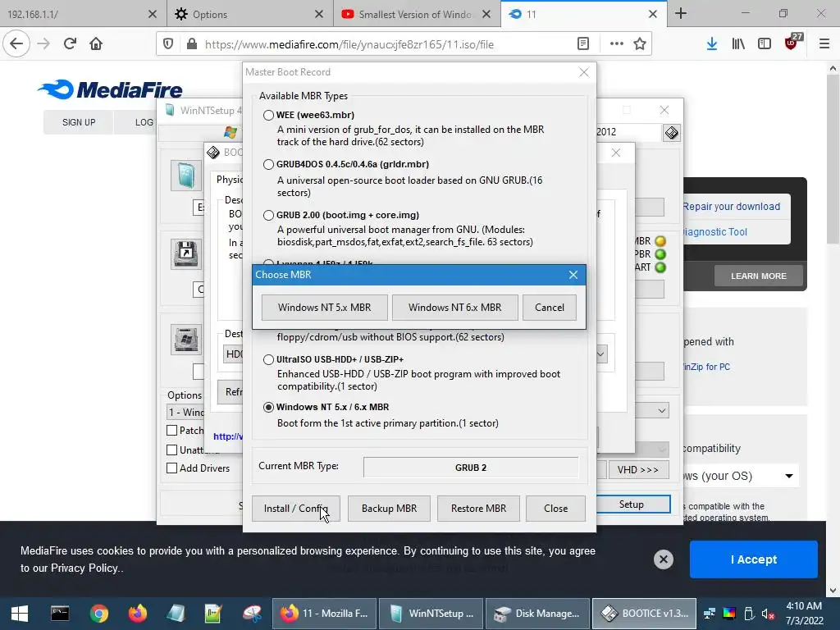Click Install / Config button

295,509
